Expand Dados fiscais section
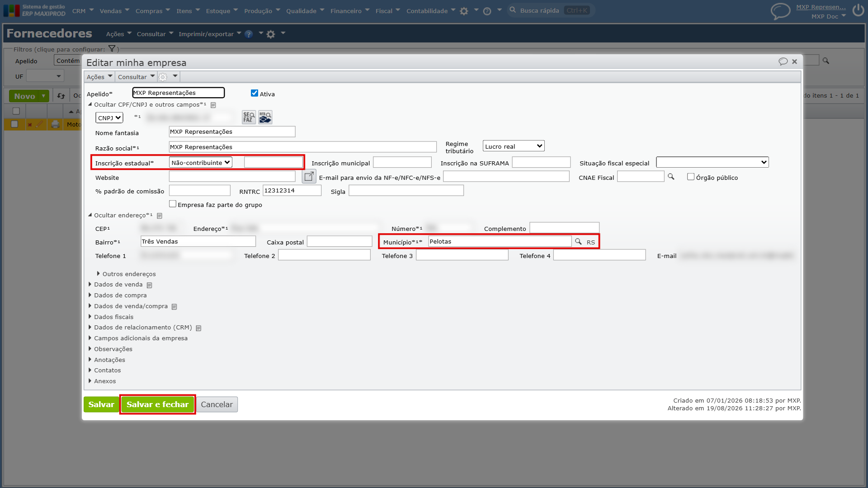 pos(113,317)
